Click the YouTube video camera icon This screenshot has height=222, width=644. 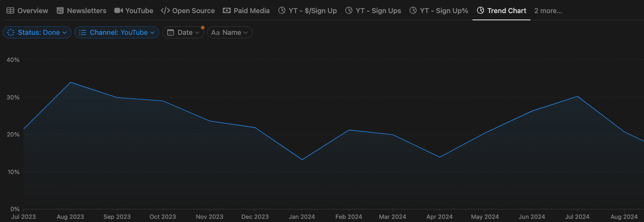pos(118,10)
